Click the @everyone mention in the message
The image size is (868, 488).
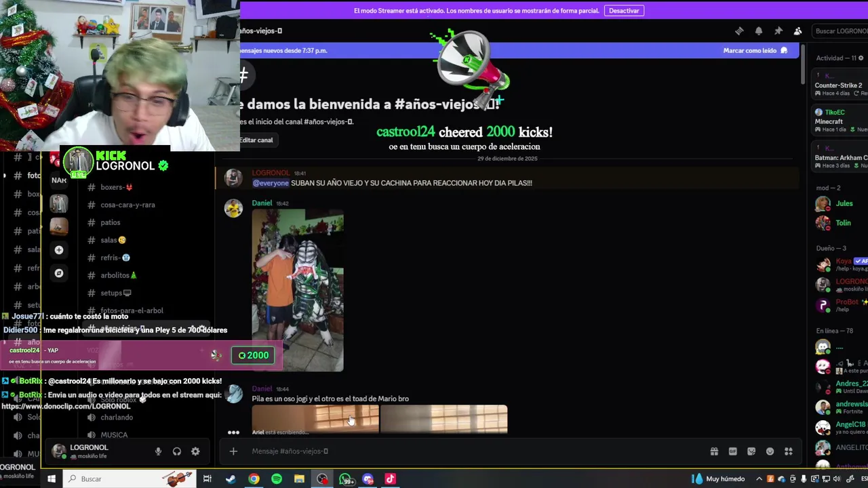[271, 183]
